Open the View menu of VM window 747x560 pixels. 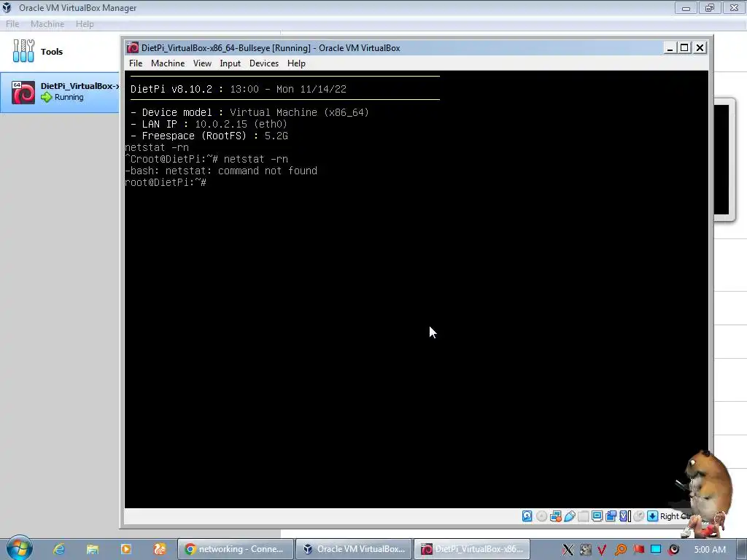point(202,63)
